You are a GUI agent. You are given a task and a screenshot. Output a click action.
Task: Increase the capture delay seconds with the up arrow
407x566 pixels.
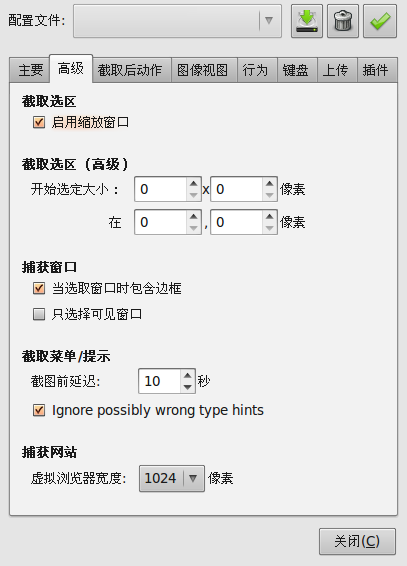[x=187, y=375]
